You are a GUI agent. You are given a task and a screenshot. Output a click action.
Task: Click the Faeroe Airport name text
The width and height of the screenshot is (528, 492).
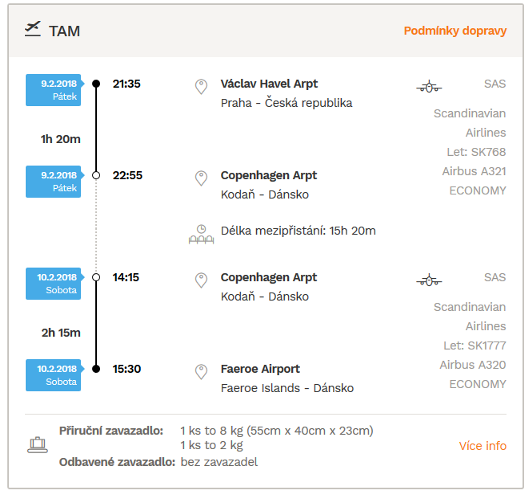(260, 369)
